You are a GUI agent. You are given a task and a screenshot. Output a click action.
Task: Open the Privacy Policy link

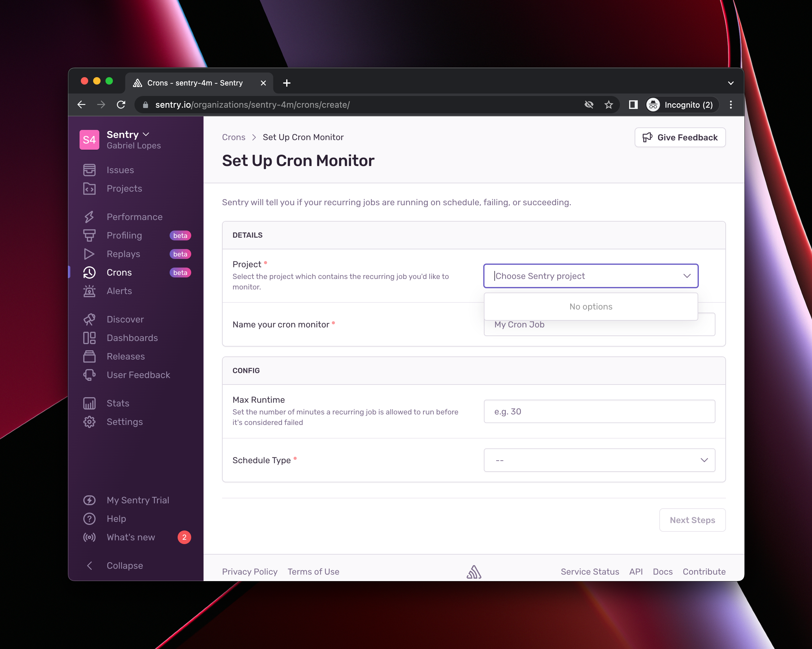point(250,571)
